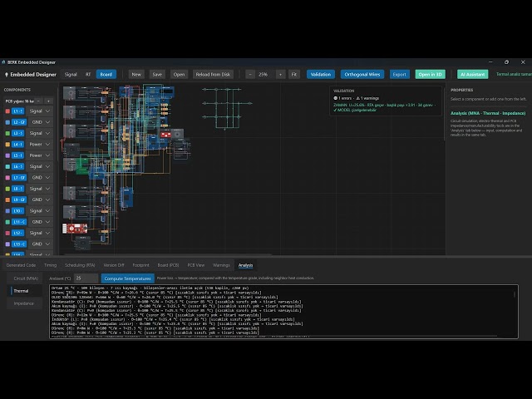Click the green color swatch for layer L3
This screenshot has height=399, width=532.
pos(7,133)
